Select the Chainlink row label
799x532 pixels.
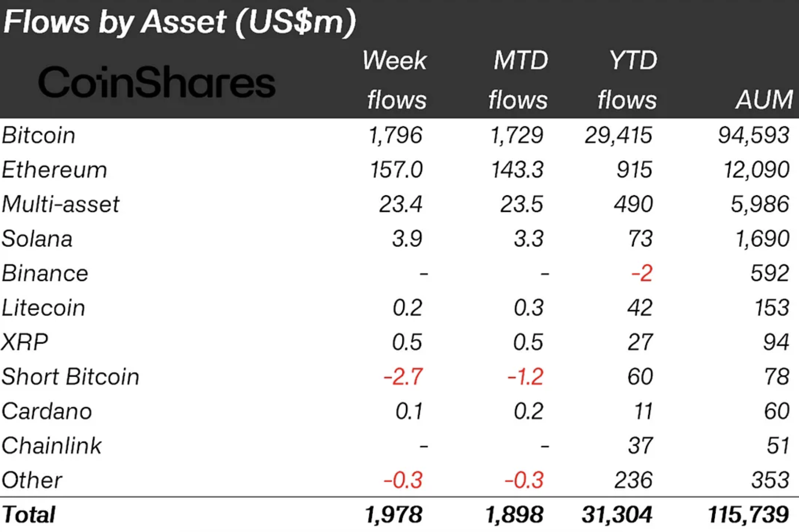(52, 445)
